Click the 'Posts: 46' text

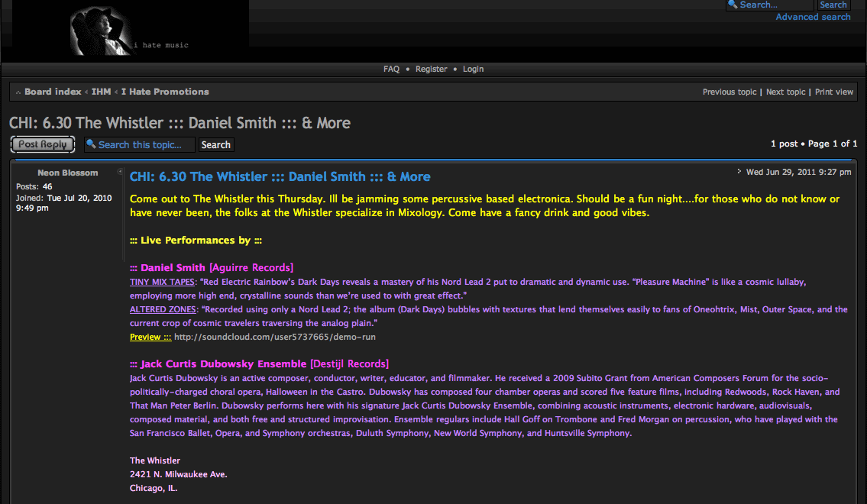coord(34,187)
